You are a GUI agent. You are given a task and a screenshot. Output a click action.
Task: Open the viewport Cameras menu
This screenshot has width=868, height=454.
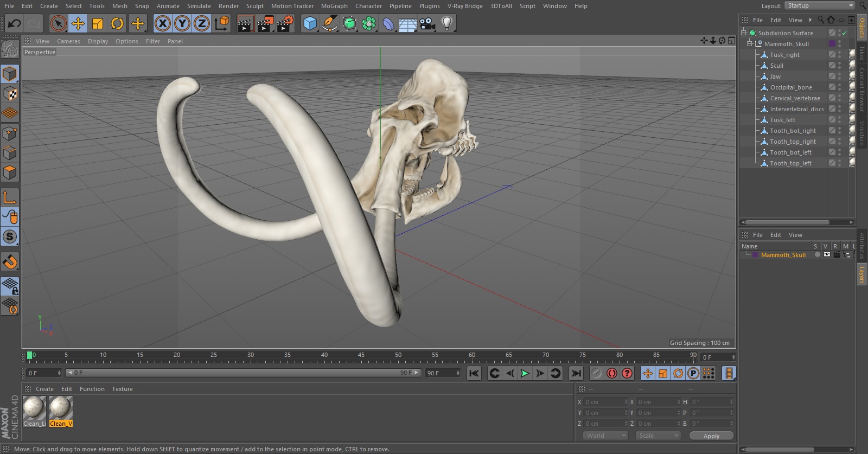point(68,41)
